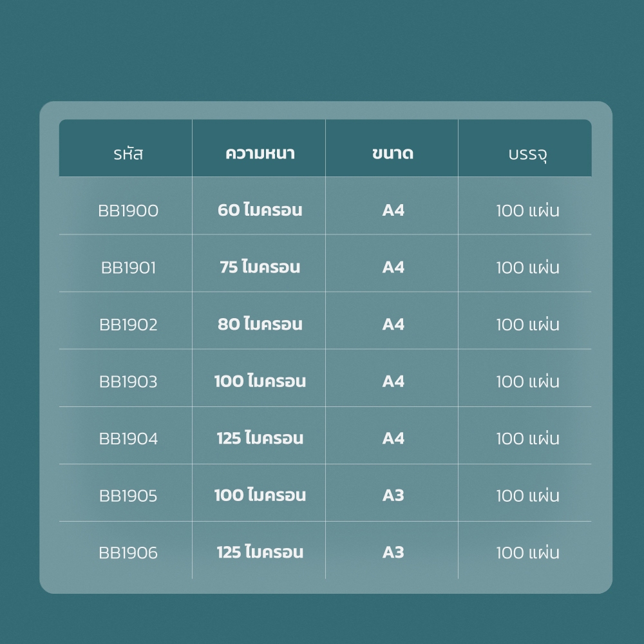Click the A4 size cell for BB1900
The image size is (644, 644).
coord(393,211)
